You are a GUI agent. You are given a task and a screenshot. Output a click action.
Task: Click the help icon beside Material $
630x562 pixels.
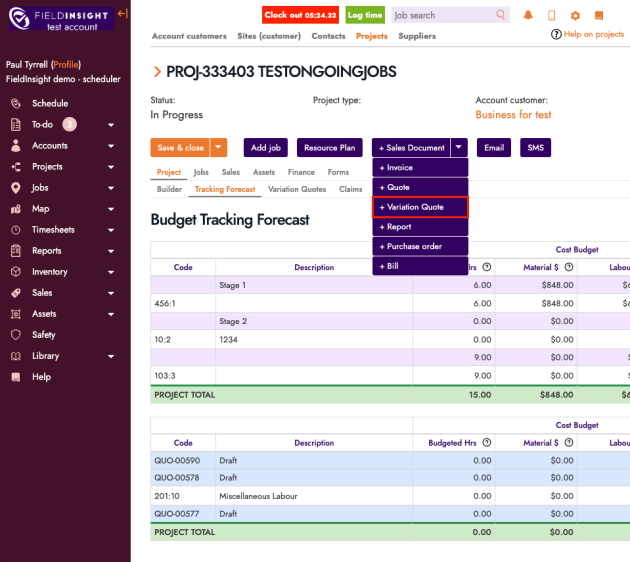[x=569, y=266]
